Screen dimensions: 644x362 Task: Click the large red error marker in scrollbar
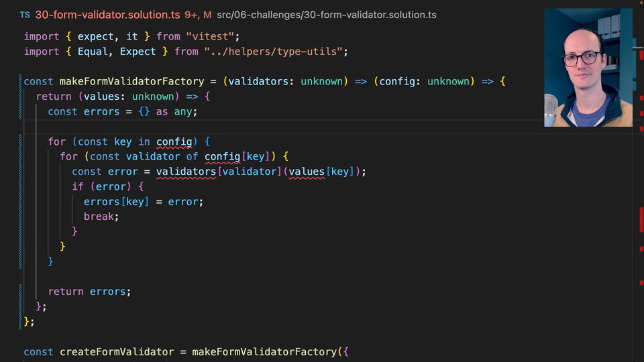click(x=641, y=219)
